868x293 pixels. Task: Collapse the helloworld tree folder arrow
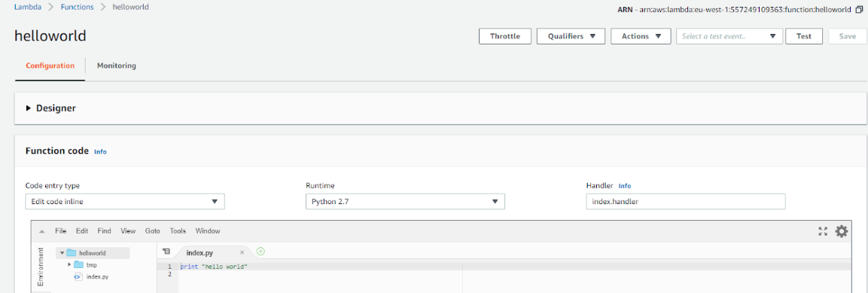click(x=62, y=253)
